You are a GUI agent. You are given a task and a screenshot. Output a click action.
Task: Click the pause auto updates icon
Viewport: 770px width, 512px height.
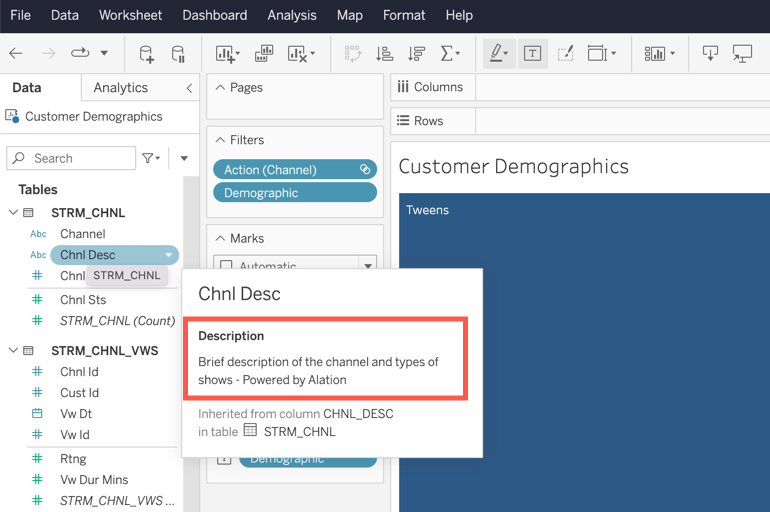tap(178, 54)
